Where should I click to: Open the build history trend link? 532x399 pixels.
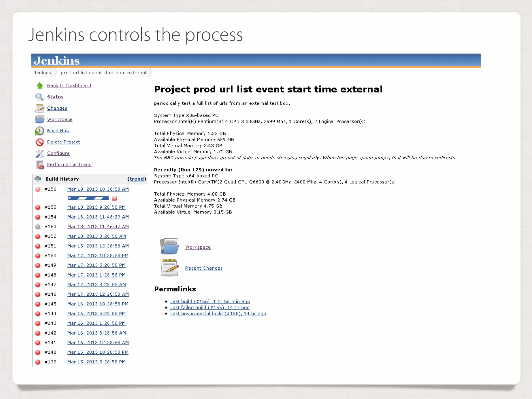coord(137,179)
